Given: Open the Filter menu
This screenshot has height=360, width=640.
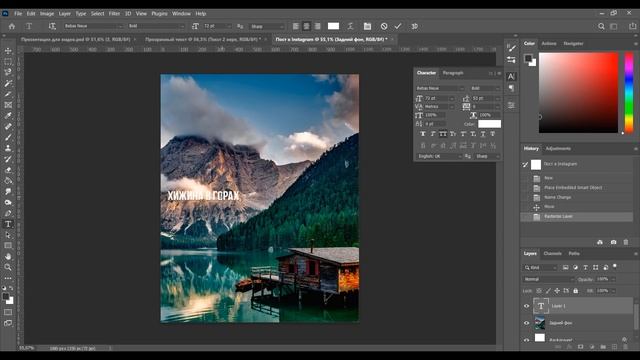Looking at the screenshot, I should pos(114,13).
